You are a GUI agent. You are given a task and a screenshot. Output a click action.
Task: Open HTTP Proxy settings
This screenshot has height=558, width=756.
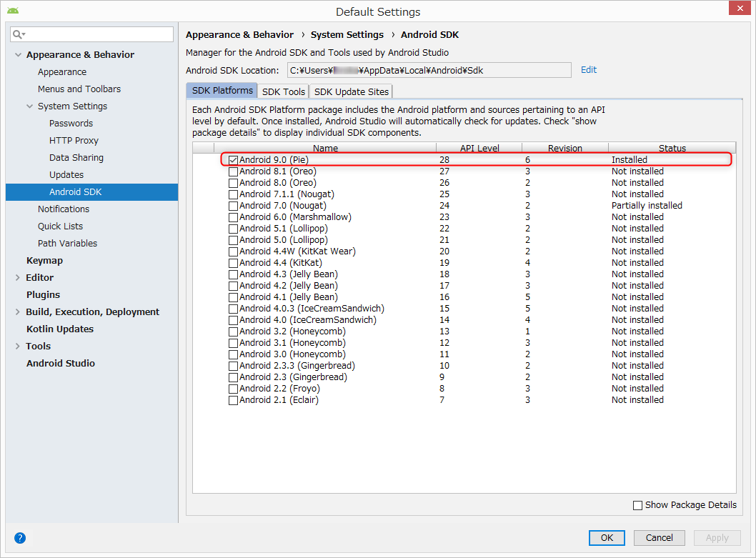(74, 140)
